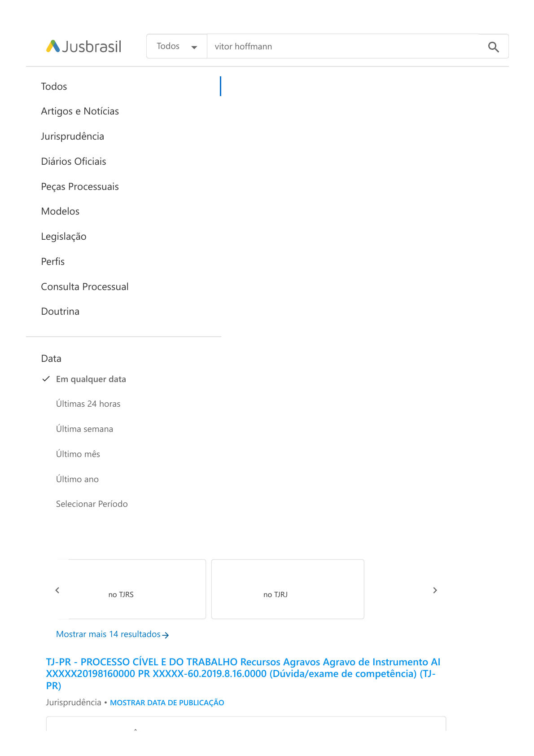The width and height of the screenshot is (534, 756).
Task: Open the Todos search category dropdown
Action: [x=177, y=47]
